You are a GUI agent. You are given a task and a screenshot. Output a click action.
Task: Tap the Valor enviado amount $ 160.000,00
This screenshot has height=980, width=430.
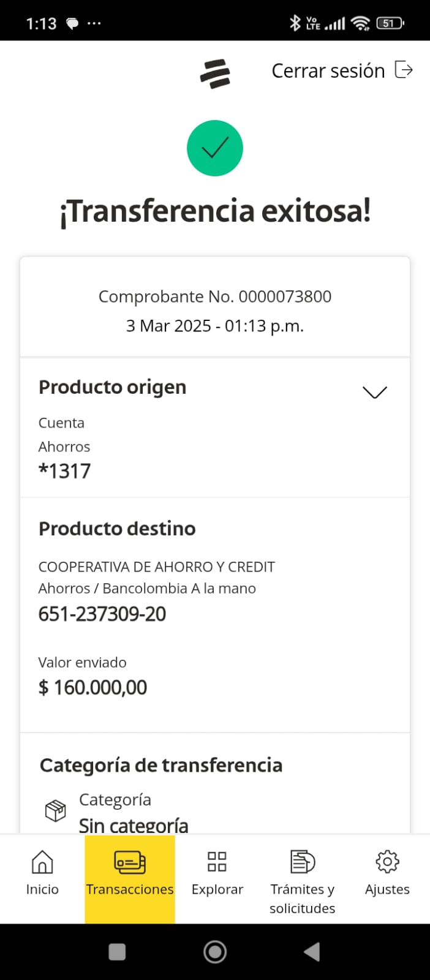pyautogui.click(x=93, y=687)
